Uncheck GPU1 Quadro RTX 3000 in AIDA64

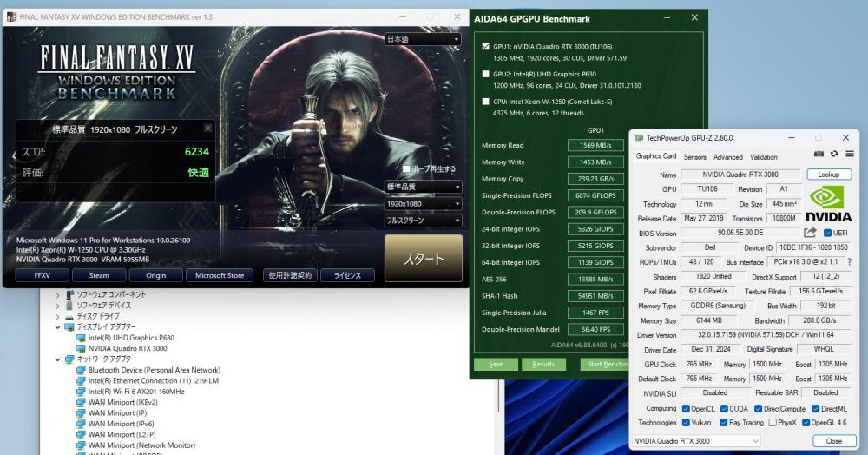(x=485, y=47)
